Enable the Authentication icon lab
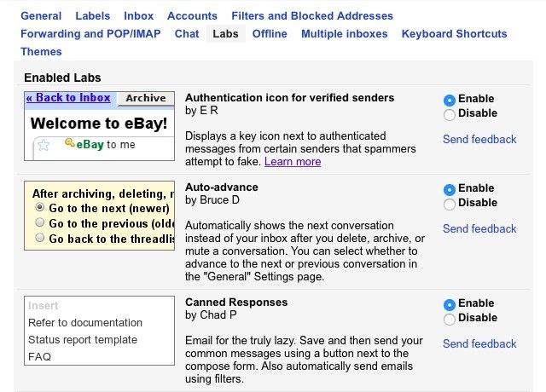Image resolution: width=546 pixels, height=392 pixels. point(450,99)
